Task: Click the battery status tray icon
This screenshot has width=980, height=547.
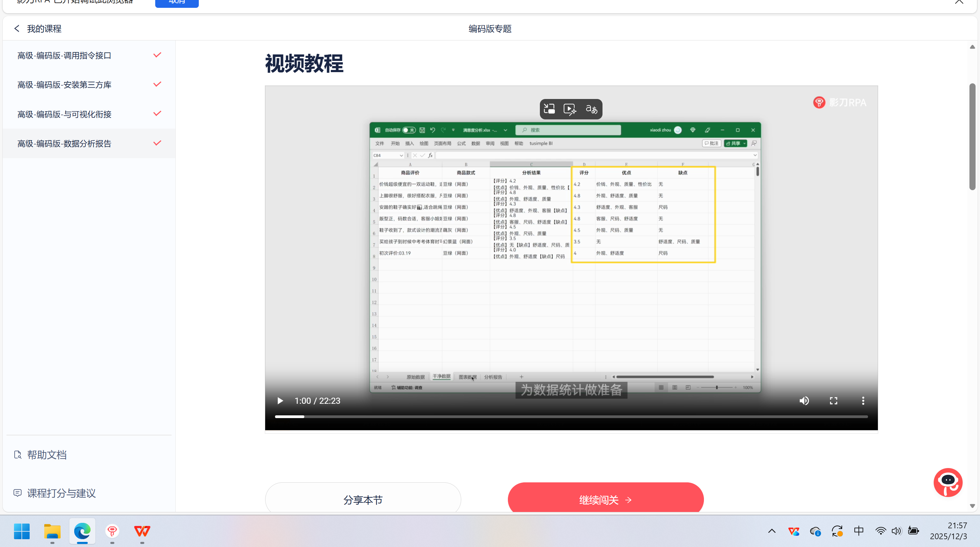Action: click(x=913, y=531)
